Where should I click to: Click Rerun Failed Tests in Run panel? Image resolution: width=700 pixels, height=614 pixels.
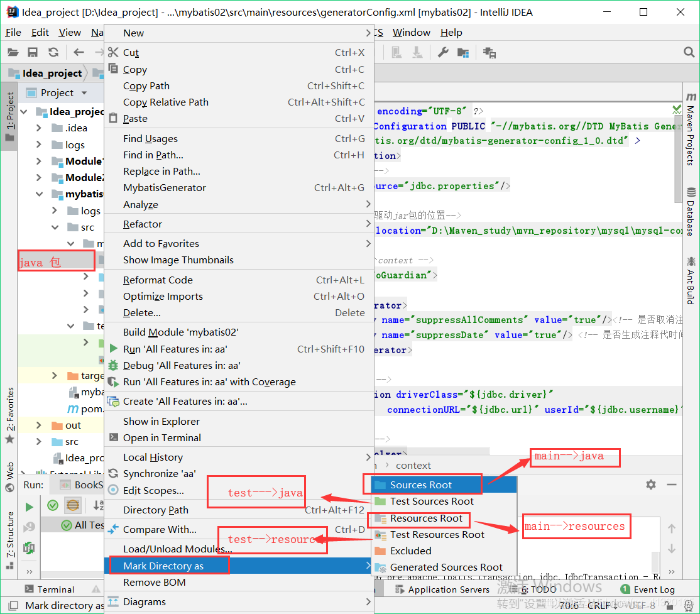tap(29, 527)
